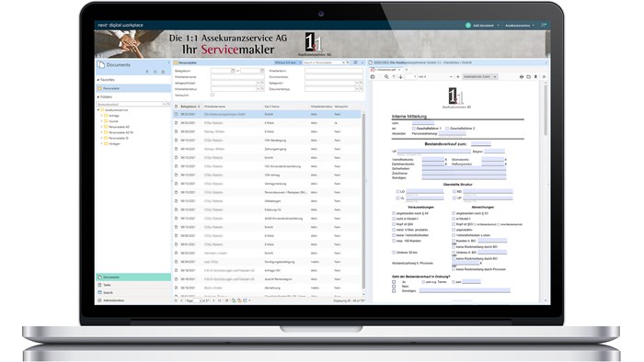Viewport: 644px width, 362px height.
Task: Switch to Documents in the bottom navigation
Action: (x=133, y=277)
